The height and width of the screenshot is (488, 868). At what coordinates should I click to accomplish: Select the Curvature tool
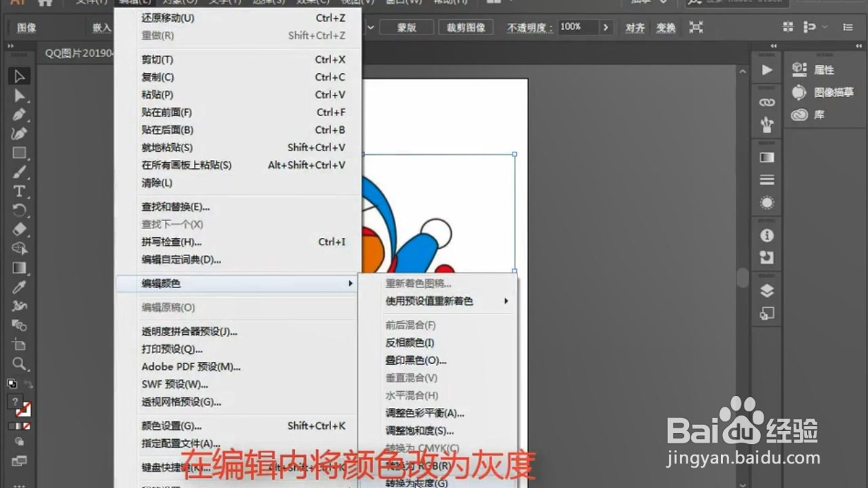point(19,134)
